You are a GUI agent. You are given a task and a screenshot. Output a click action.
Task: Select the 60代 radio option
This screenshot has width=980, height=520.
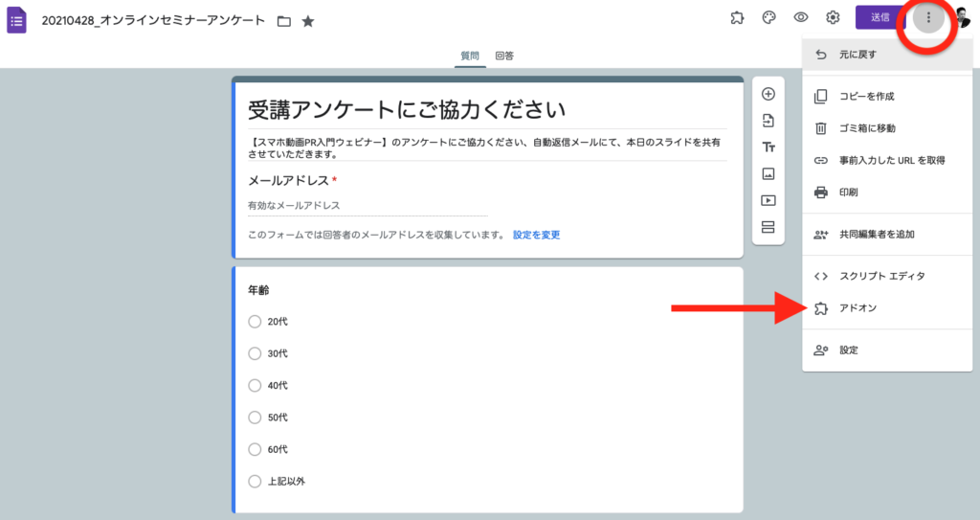click(x=255, y=449)
